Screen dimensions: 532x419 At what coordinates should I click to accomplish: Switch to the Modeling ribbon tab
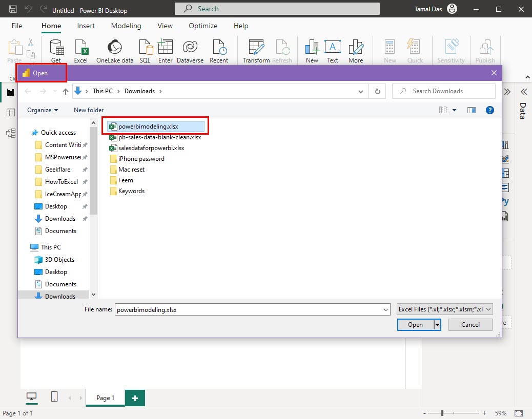point(126,26)
